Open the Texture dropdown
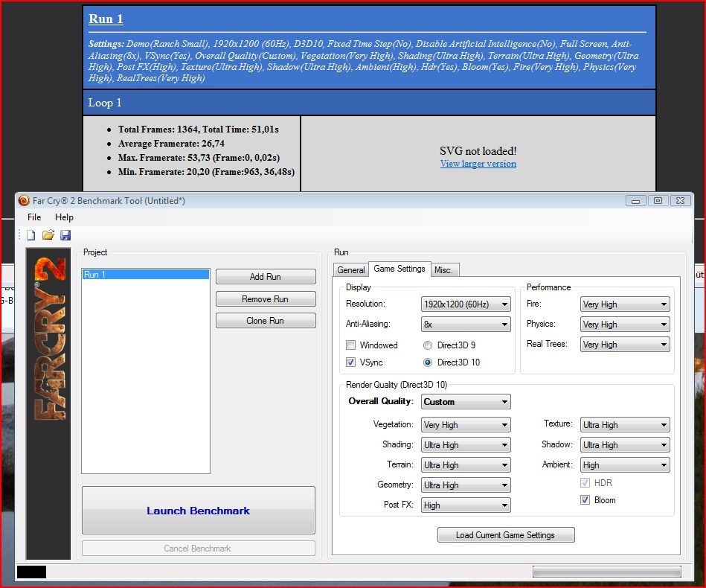 [625, 425]
